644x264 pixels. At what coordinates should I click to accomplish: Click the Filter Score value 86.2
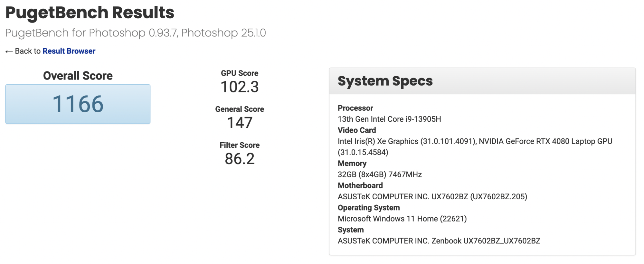(240, 159)
